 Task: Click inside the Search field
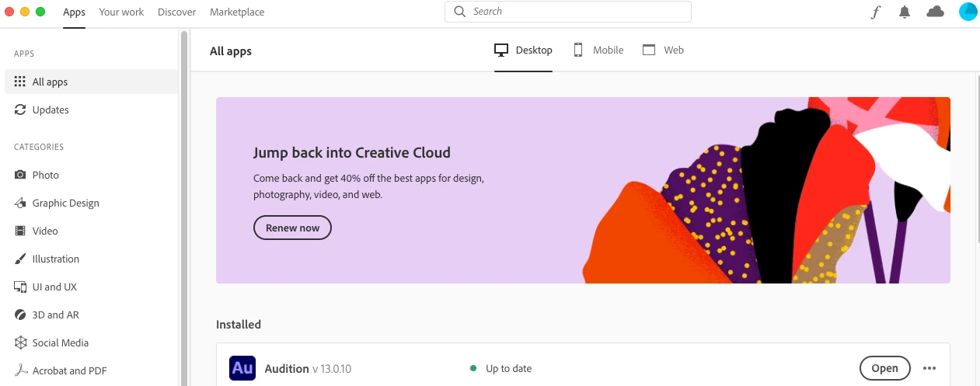(x=568, y=12)
